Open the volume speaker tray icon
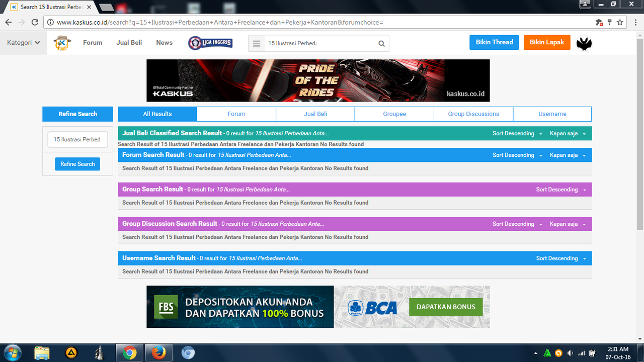This screenshot has width=644, height=362. click(x=570, y=353)
